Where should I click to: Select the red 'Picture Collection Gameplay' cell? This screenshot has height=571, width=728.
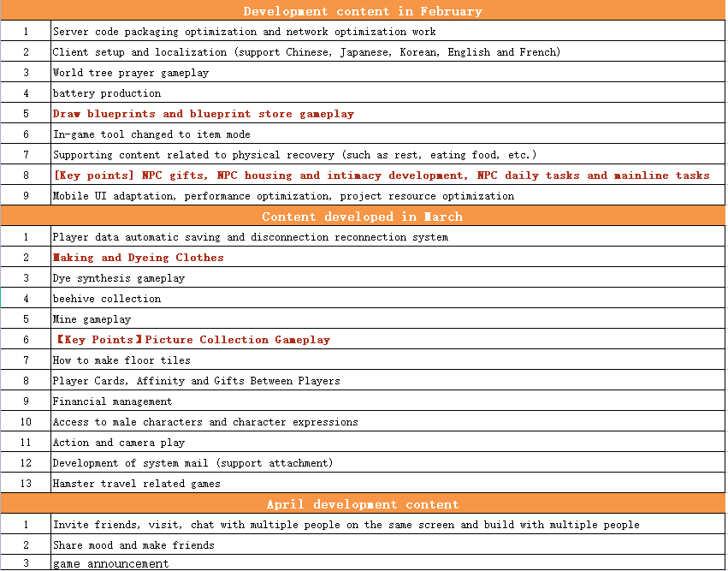(x=191, y=340)
